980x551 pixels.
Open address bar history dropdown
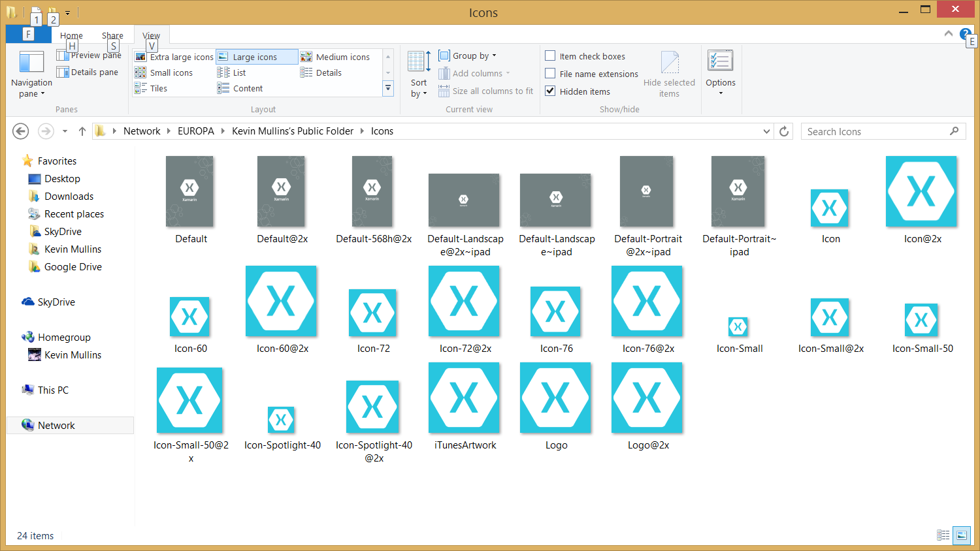coord(766,131)
